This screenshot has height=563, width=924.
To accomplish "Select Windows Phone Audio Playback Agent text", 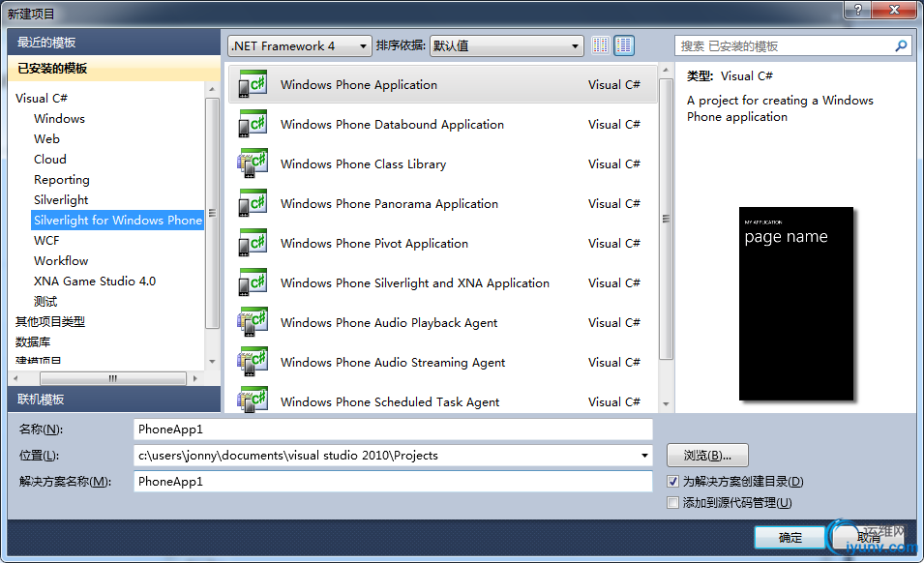I will [389, 323].
